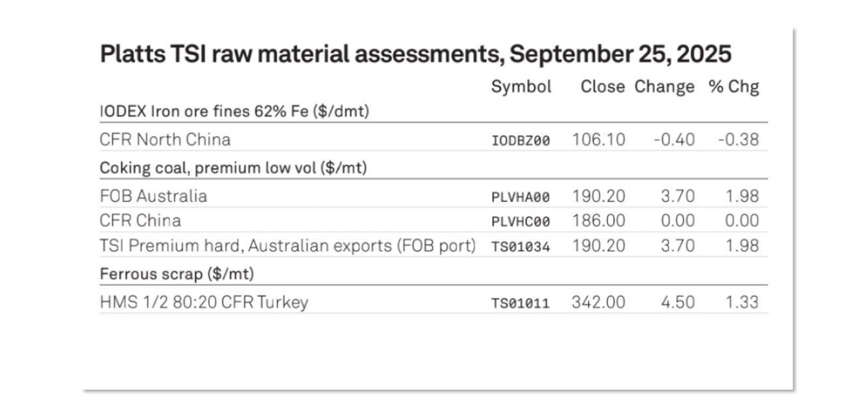Click the Ferrous scrap section heading
Image resolution: width=868 pixels, height=414 pixels.
(x=177, y=274)
